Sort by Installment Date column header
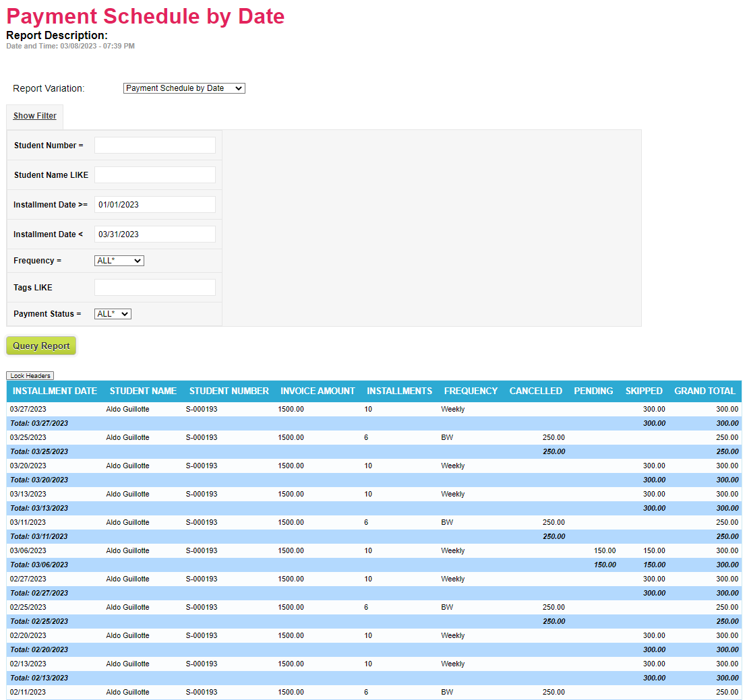 (55, 391)
